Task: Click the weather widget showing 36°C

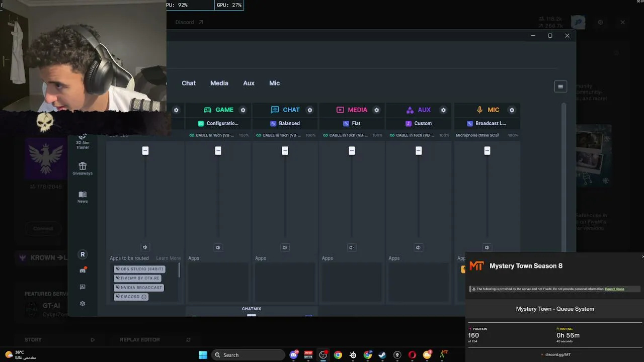Action: point(20,355)
